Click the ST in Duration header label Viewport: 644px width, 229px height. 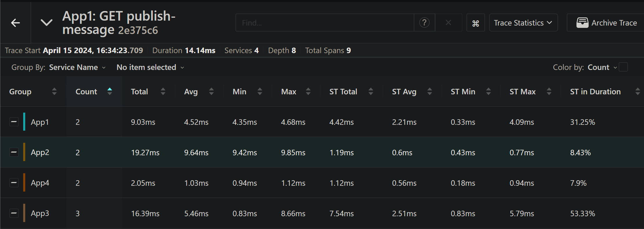(x=595, y=92)
